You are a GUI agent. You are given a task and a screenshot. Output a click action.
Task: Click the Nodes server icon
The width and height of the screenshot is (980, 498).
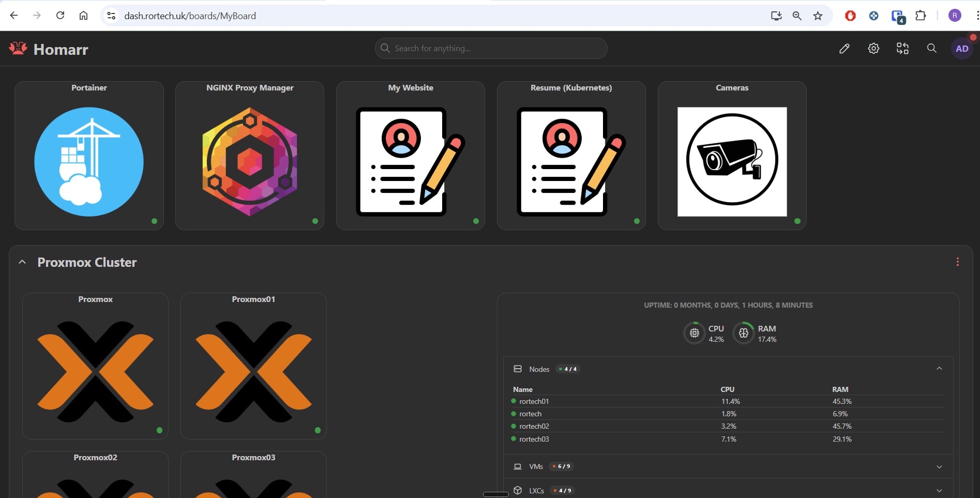(518, 369)
